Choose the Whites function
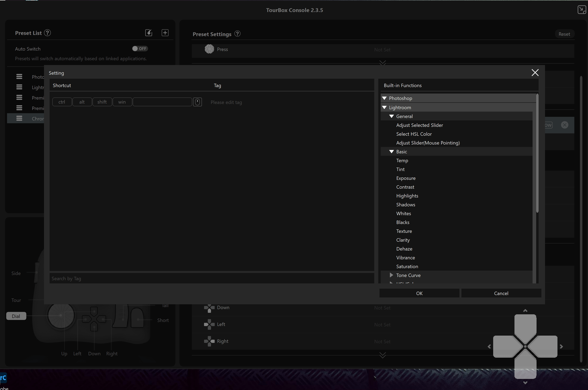 pyautogui.click(x=404, y=213)
